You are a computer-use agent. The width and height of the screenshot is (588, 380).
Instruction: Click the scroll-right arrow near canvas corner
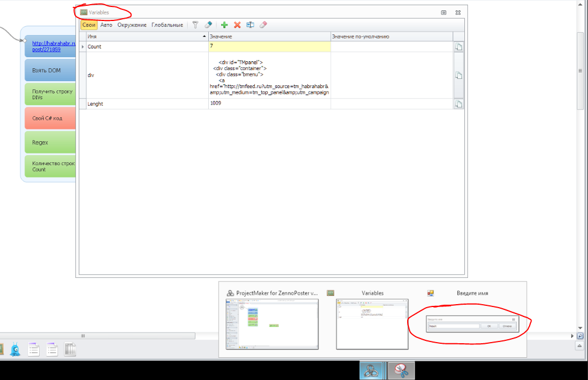[x=572, y=336]
